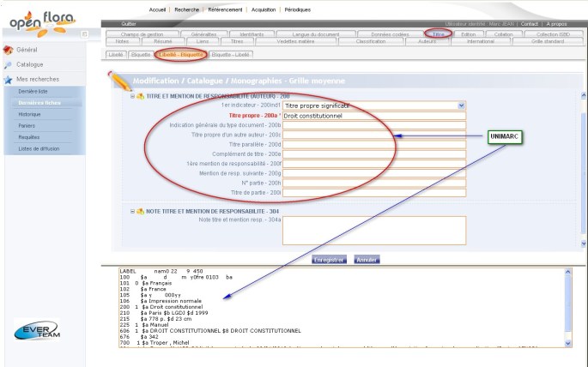The image size is (588, 367).
Task: Open Dernières listes in sidebar
Action: [x=33, y=91]
